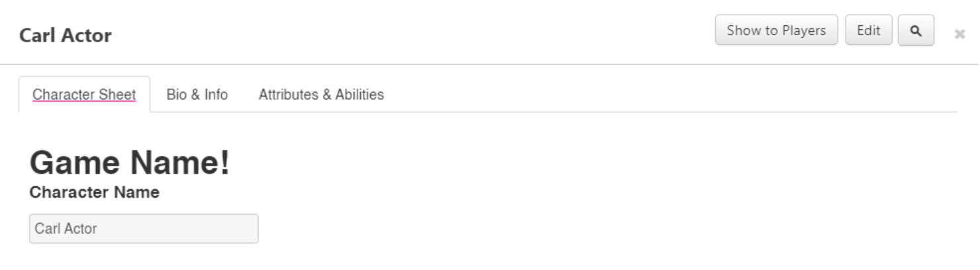View the character's Bio & Info
980x270 pixels.
(x=197, y=95)
